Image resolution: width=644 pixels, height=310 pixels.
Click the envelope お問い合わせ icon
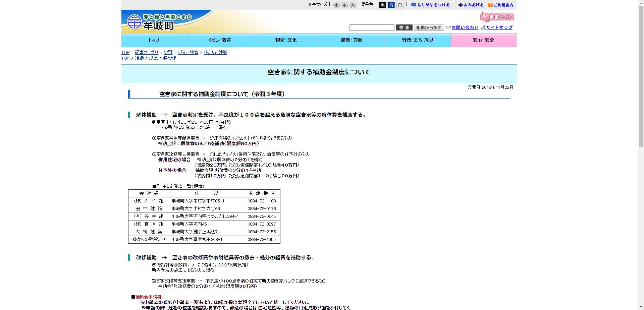point(448,28)
